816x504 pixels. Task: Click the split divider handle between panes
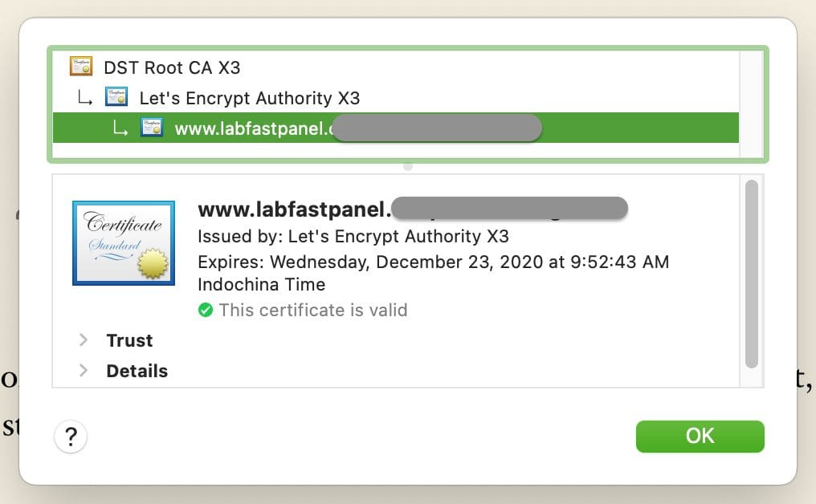click(408, 166)
